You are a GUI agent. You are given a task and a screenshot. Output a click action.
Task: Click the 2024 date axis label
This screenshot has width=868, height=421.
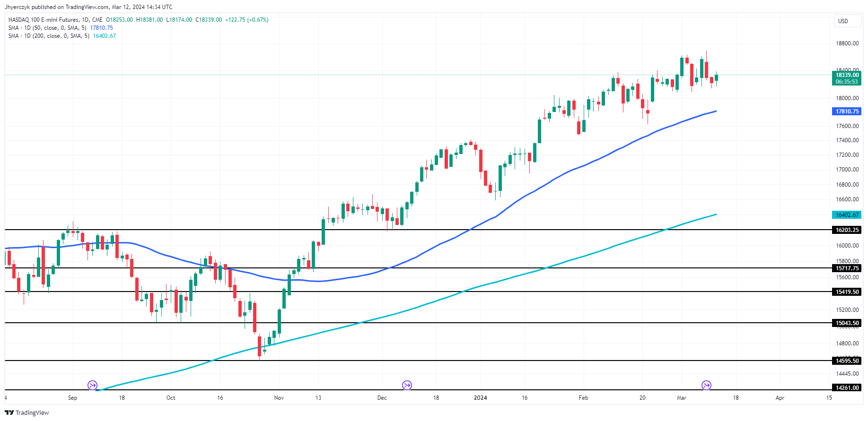[480, 398]
